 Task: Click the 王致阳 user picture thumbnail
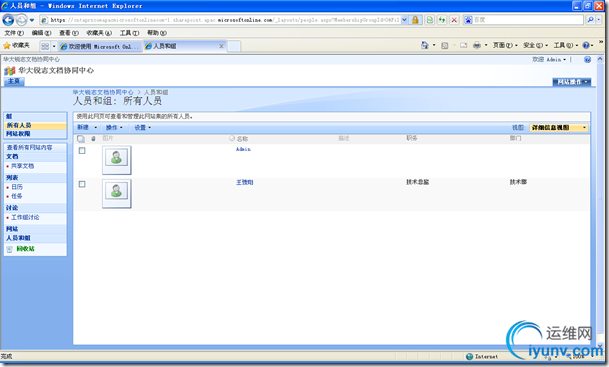tap(117, 193)
